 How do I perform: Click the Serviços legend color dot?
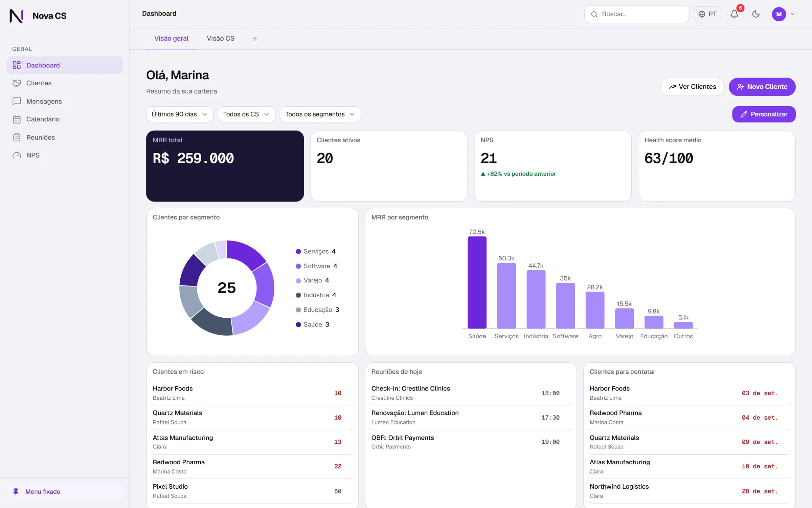tap(298, 252)
